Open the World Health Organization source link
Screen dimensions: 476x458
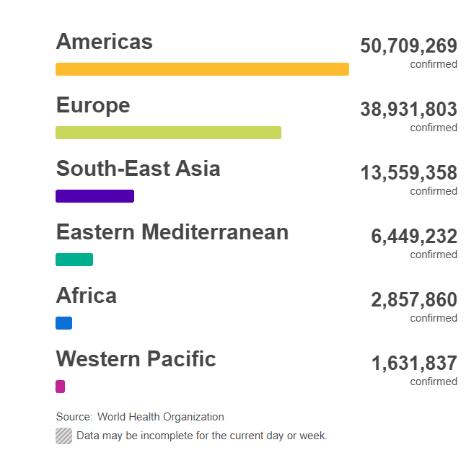(x=161, y=417)
